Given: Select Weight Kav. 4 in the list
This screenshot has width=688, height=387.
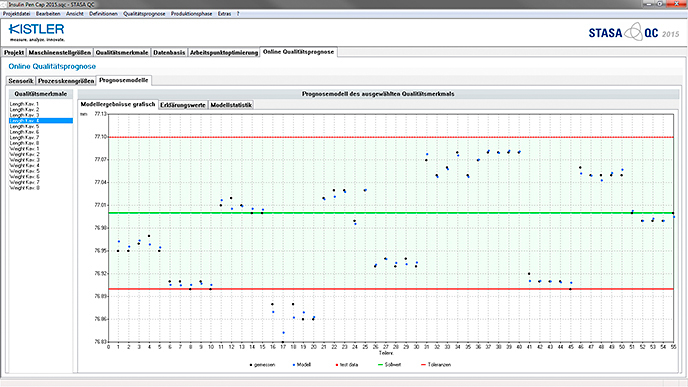Looking at the screenshot, I should click(41, 165).
